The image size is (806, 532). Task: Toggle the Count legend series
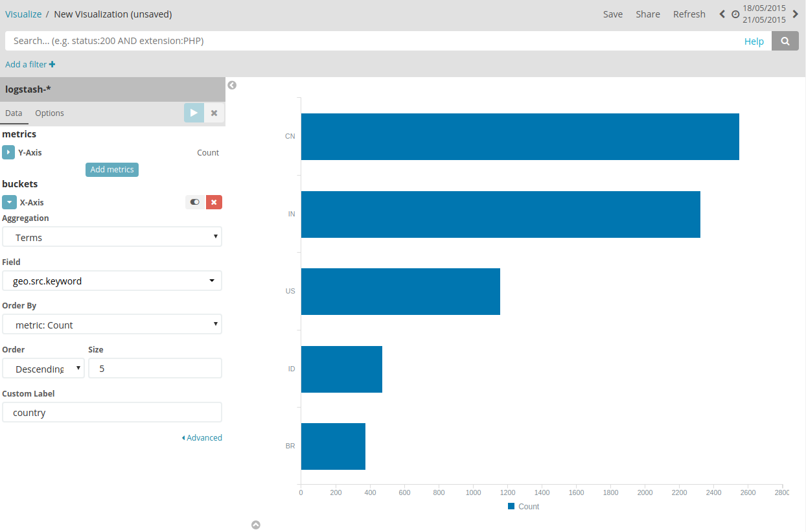click(x=524, y=507)
